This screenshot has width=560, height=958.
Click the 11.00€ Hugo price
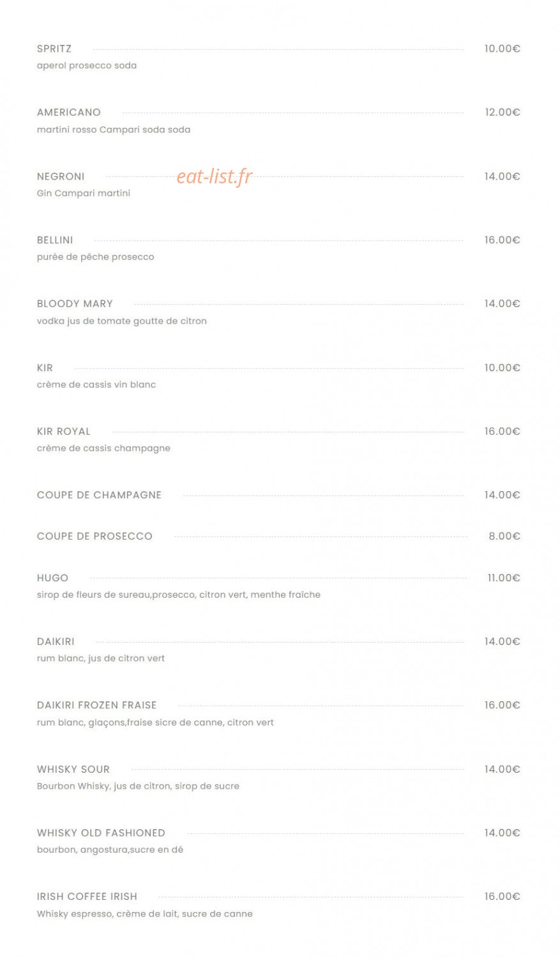pyautogui.click(x=504, y=578)
